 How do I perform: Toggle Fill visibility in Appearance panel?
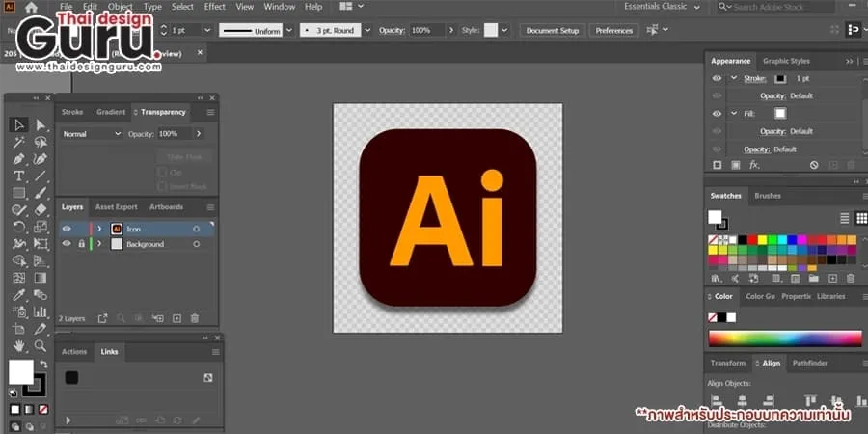[x=717, y=114]
